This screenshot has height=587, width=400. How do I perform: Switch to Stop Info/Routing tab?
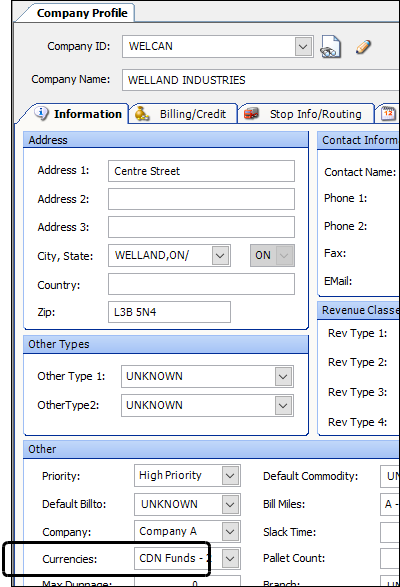pos(306,114)
